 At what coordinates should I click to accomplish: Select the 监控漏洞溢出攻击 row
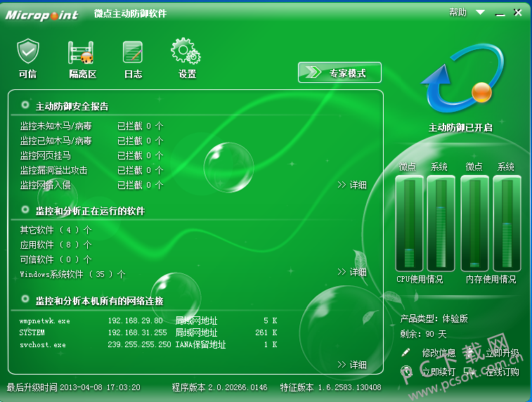pyautogui.click(x=91, y=170)
